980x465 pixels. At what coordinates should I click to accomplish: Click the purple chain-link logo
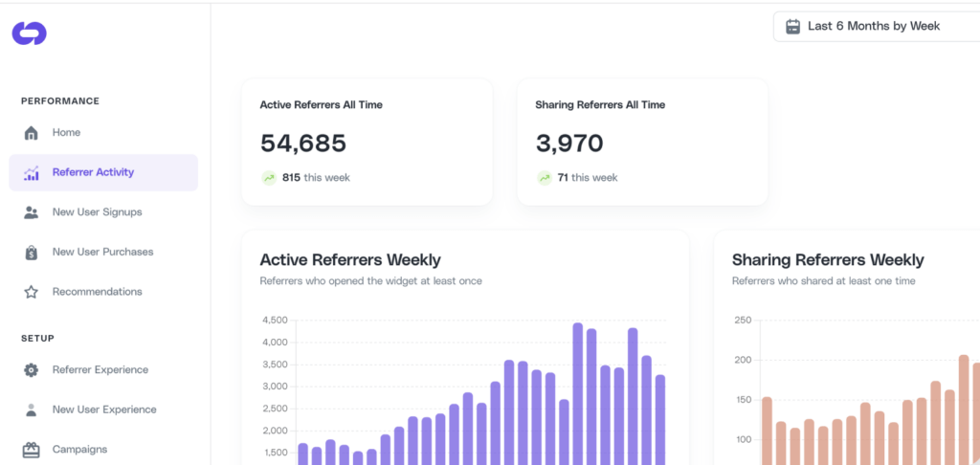[x=30, y=33]
